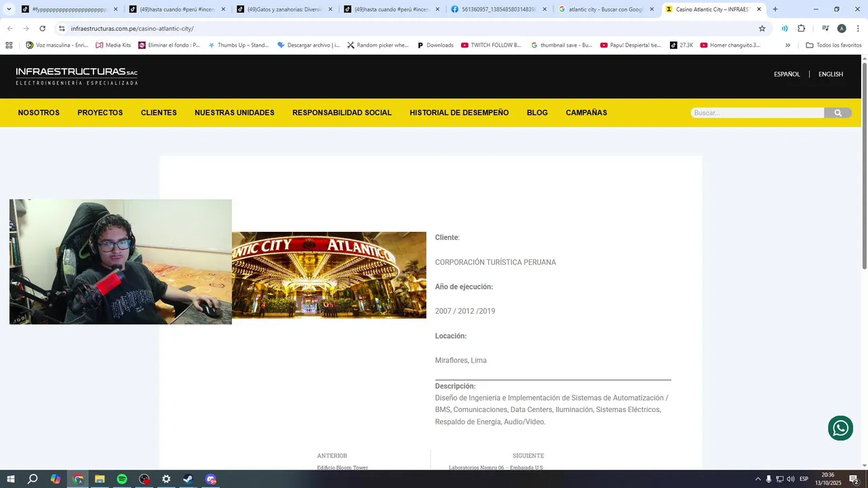Click the Buscar search input field
Viewport: 868px width, 488px height.
click(757, 113)
